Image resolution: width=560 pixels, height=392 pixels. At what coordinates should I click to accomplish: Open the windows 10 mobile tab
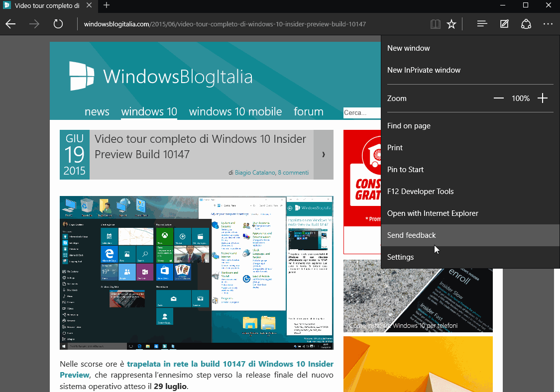(x=235, y=111)
